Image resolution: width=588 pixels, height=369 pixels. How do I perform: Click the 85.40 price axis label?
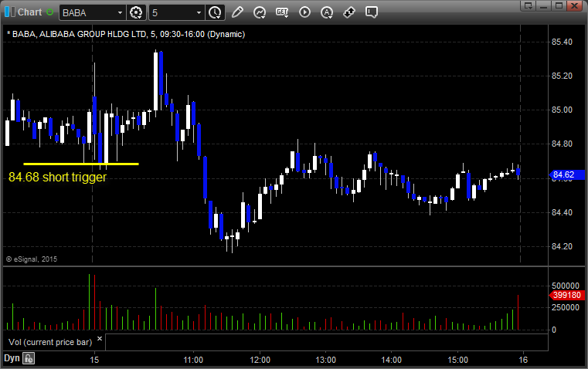point(562,42)
